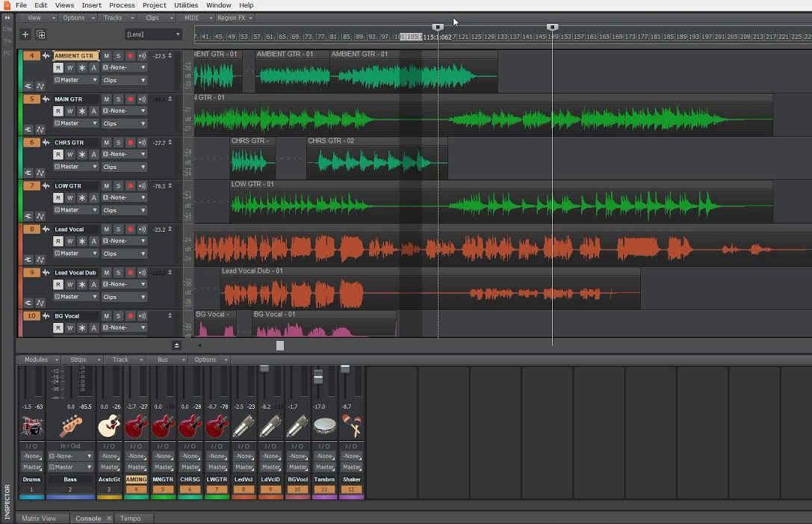Click the Add Track plus button
The image size is (812, 524).
click(25, 34)
